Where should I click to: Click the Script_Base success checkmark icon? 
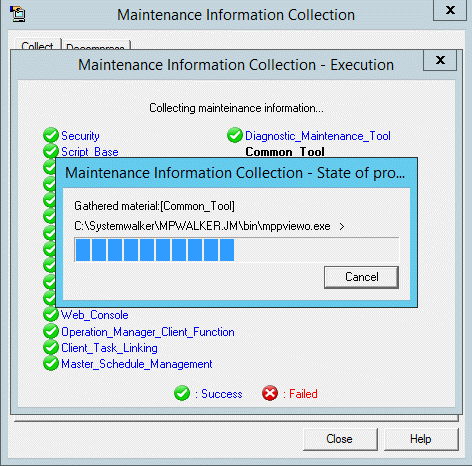pos(51,151)
